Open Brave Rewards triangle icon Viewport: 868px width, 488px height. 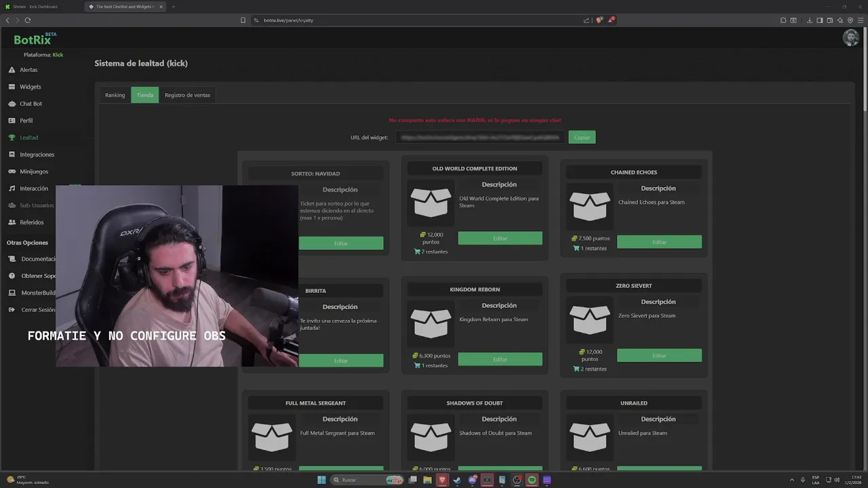coord(611,20)
